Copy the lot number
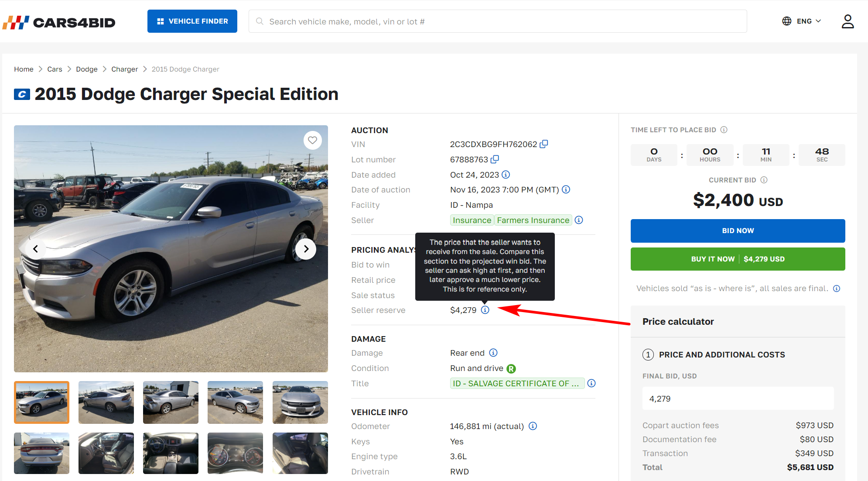The width and height of the screenshot is (868, 481). [x=495, y=159]
